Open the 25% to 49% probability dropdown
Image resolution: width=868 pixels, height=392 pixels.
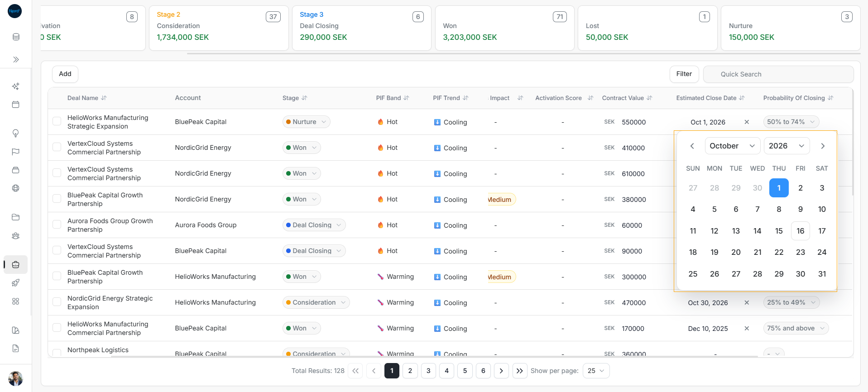(x=791, y=302)
